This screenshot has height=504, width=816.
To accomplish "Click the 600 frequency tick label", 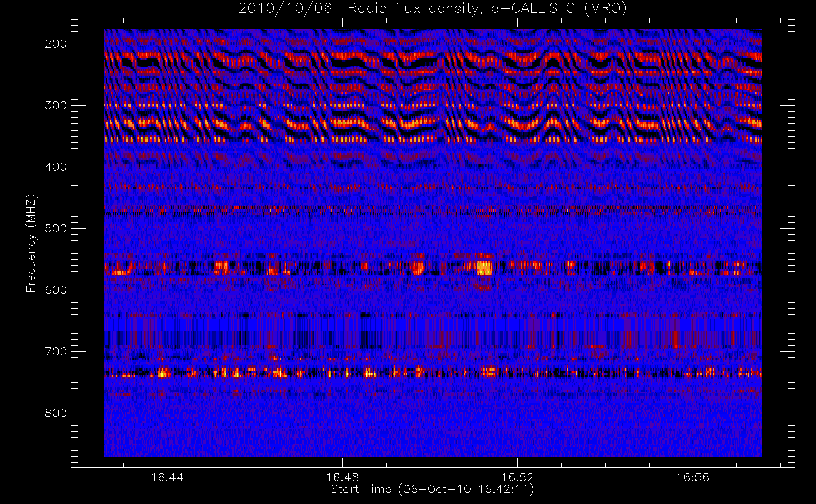I will 56,290.
